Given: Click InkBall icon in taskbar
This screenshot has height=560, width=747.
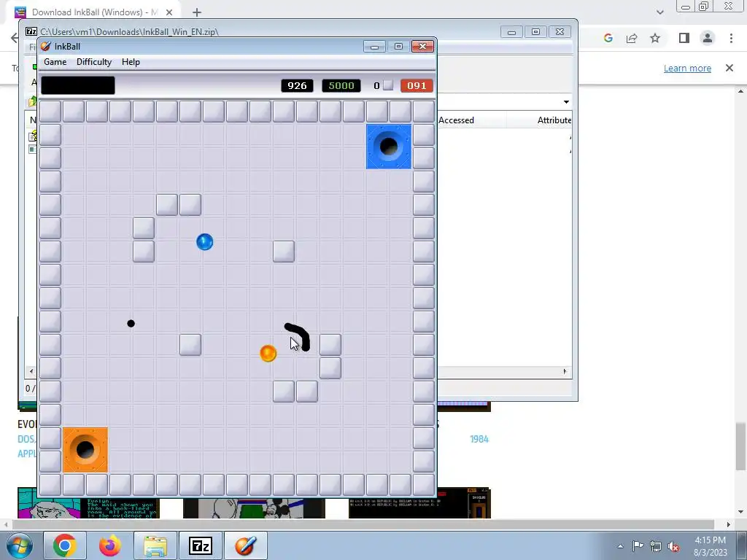Looking at the screenshot, I should point(246,545).
